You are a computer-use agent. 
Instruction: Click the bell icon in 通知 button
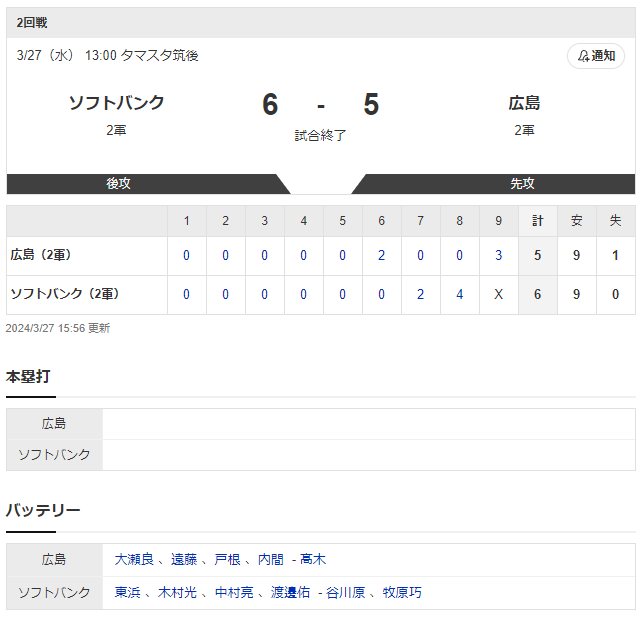point(583,56)
